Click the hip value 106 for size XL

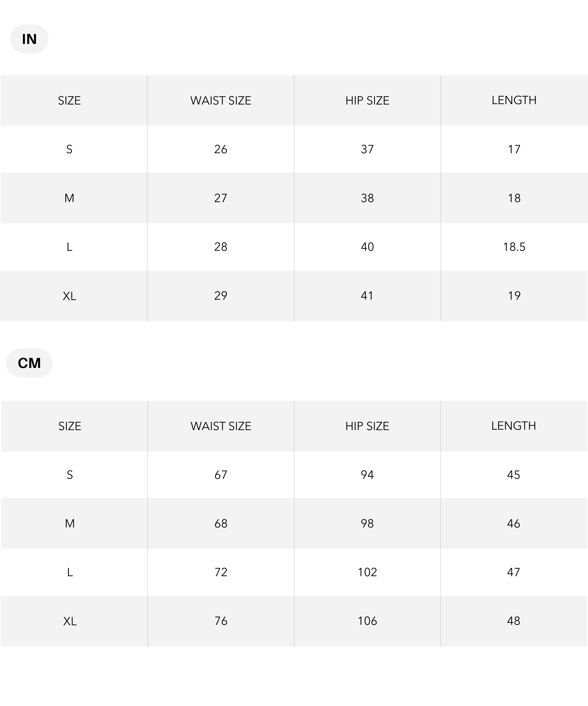click(367, 621)
